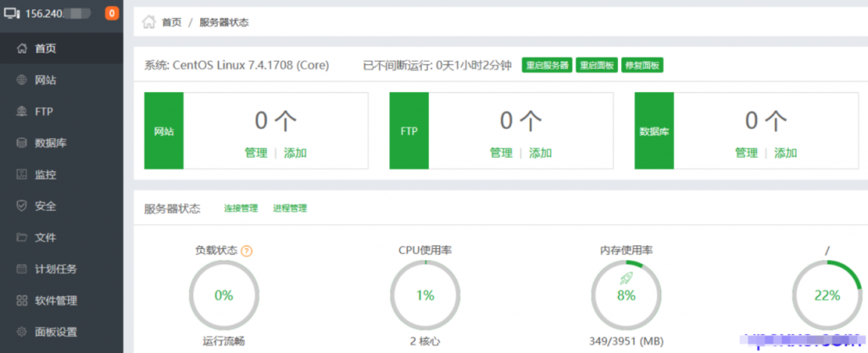The height and width of the screenshot is (353, 868).
Task: Click the help icon beside 负载状态
Action: 247,251
